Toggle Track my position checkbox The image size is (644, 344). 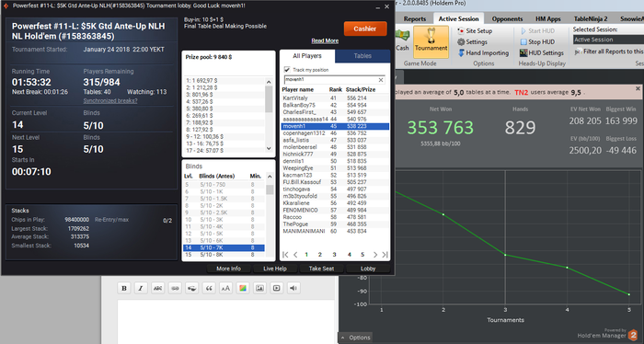[x=287, y=69]
